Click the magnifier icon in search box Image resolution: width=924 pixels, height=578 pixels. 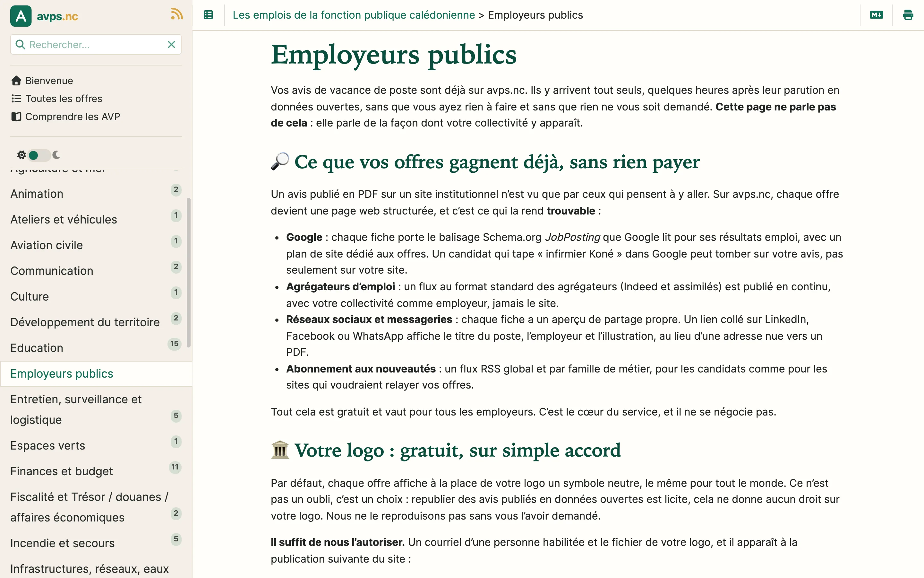[20, 44]
